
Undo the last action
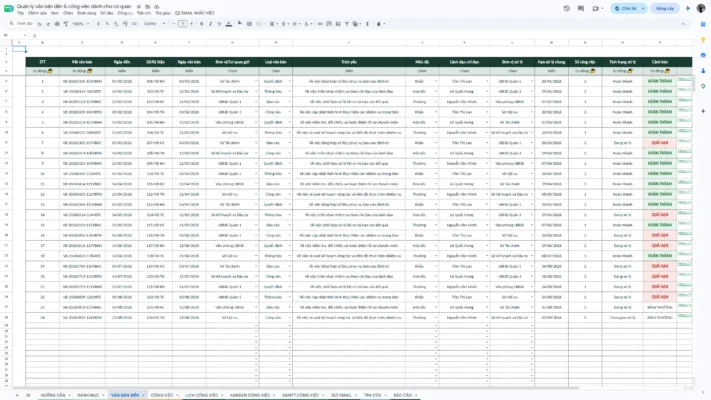39,24
